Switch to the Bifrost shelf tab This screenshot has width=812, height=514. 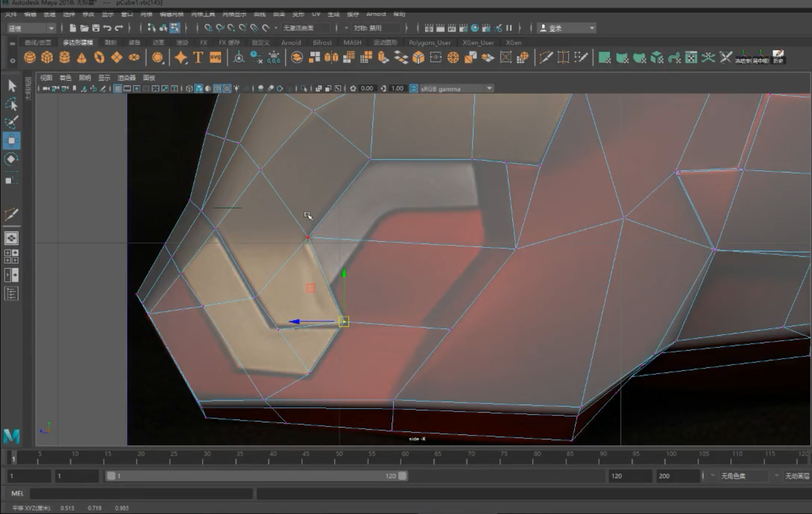[322, 42]
